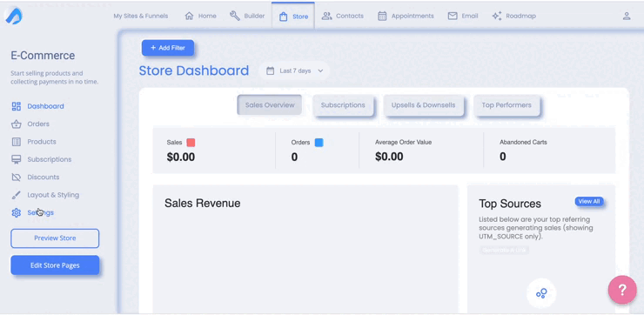Switch to Top Performers tab

tap(506, 105)
